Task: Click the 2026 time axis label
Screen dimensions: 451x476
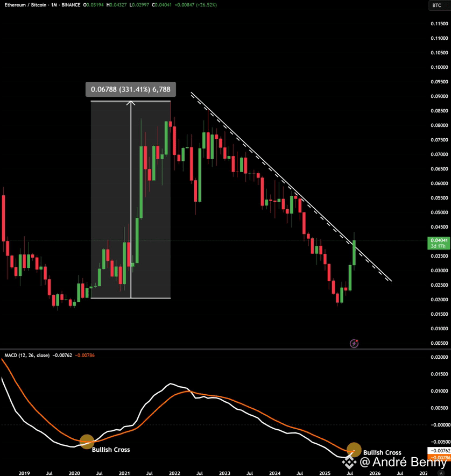Action: click(x=375, y=473)
